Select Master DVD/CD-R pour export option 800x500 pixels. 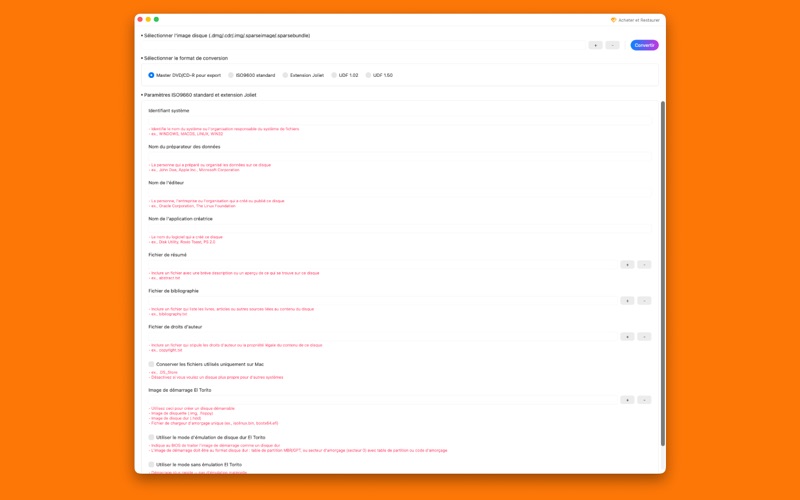click(x=184, y=75)
